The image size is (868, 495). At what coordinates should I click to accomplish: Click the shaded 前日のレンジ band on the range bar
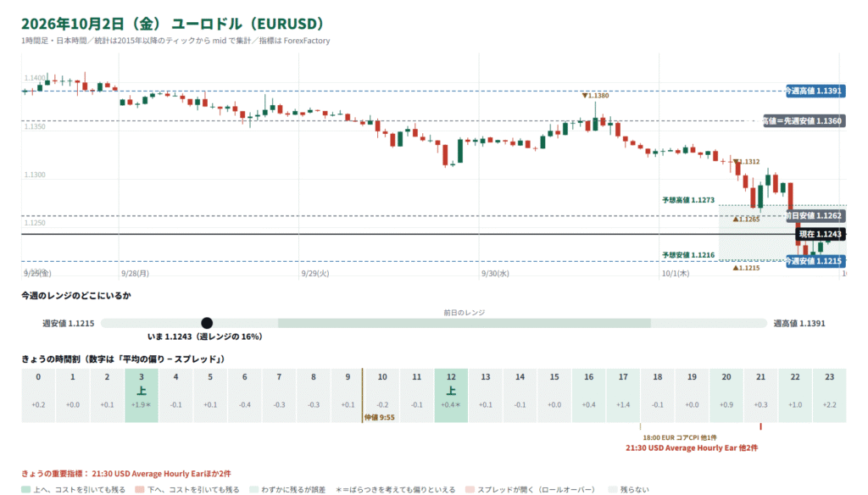coord(464,323)
